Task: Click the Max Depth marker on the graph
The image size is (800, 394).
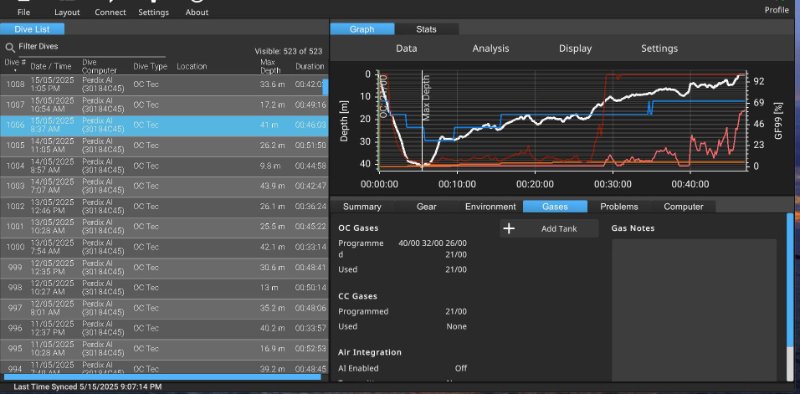Action: 426,97
